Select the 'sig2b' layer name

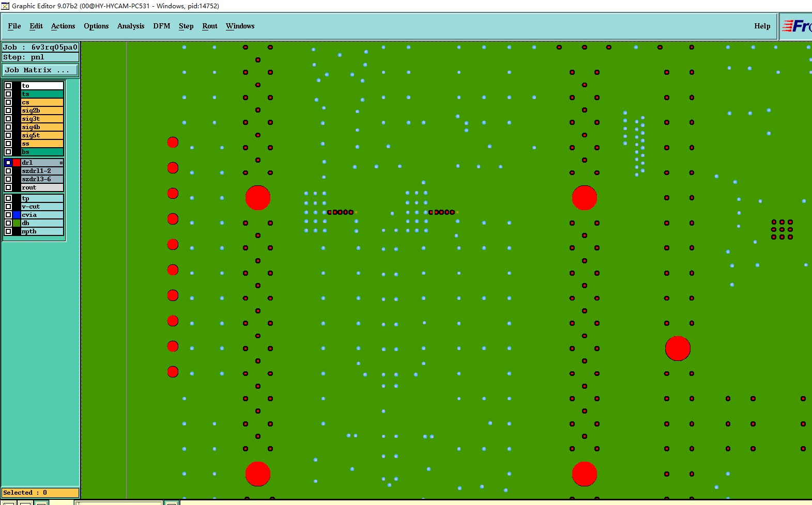[x=42, y=111]
